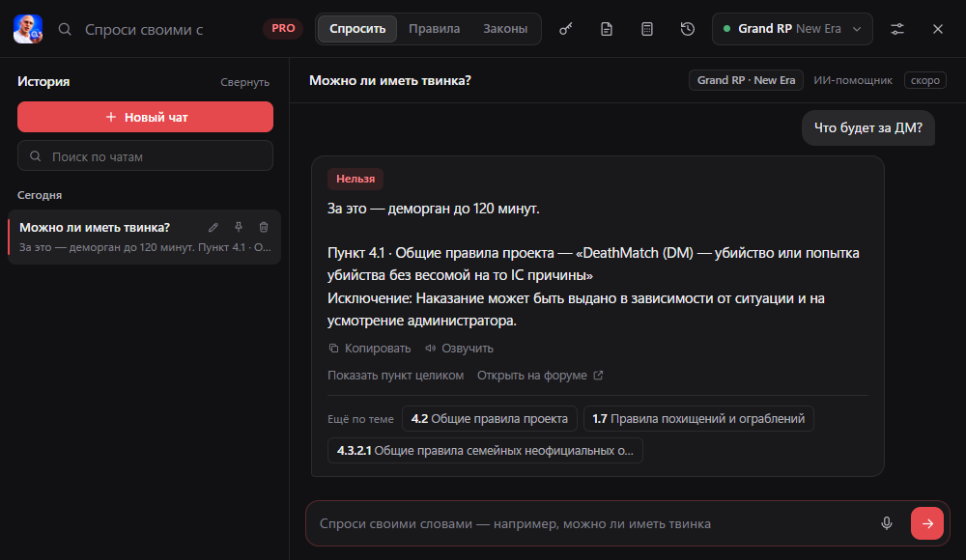Click Открыть на форуме link
This screenshot has height=560, width=966.
(x=540, y=376)
